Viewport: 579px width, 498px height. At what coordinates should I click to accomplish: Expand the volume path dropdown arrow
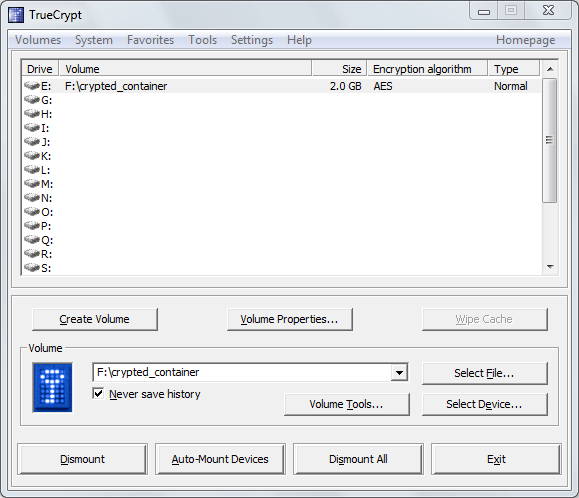point(399,372)
